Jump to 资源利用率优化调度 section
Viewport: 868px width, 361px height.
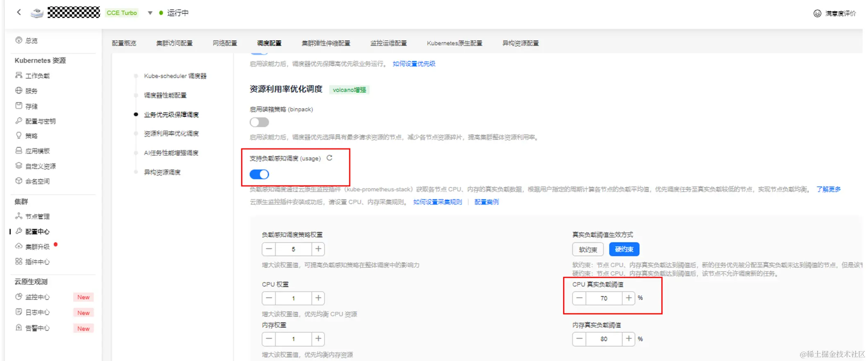171,134
